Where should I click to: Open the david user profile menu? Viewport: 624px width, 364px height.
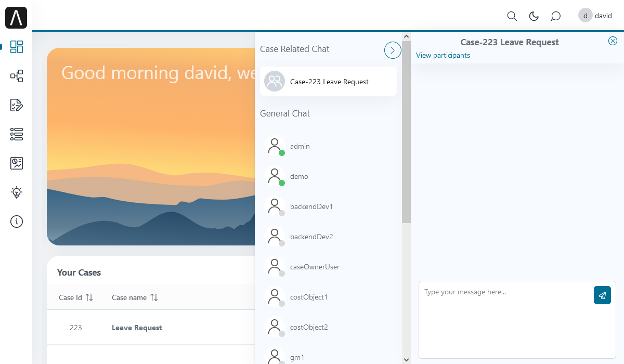595,16
